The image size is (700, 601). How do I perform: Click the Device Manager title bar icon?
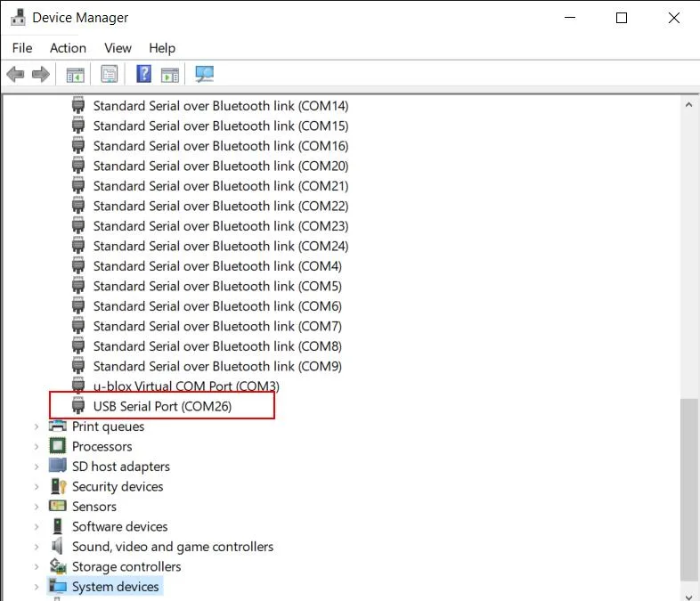coord(19,18)
